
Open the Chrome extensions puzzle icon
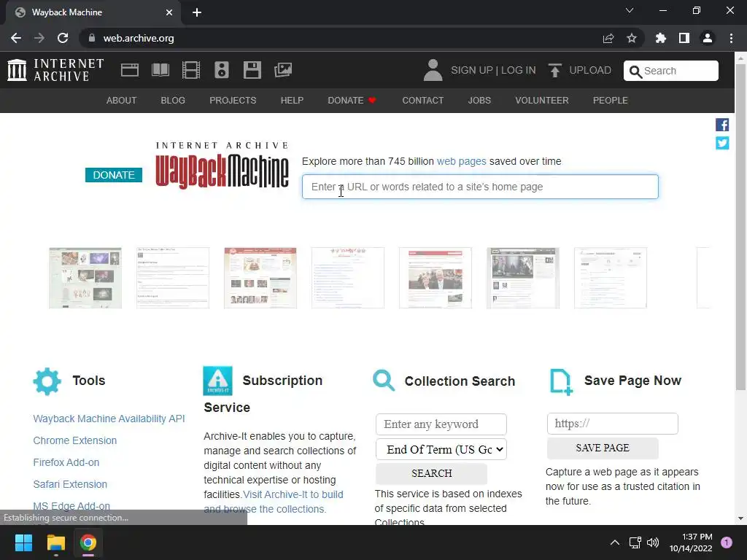coord(661,38)
